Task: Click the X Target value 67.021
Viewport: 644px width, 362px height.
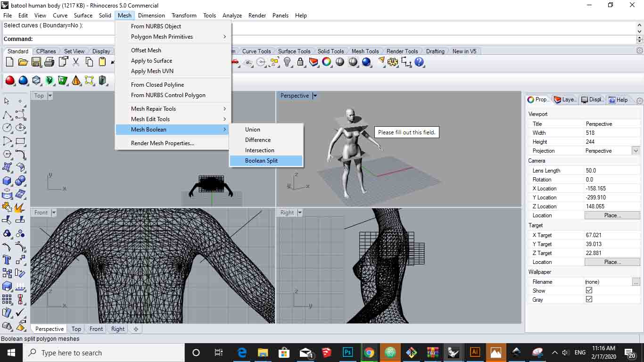Action: pos(612,235)
